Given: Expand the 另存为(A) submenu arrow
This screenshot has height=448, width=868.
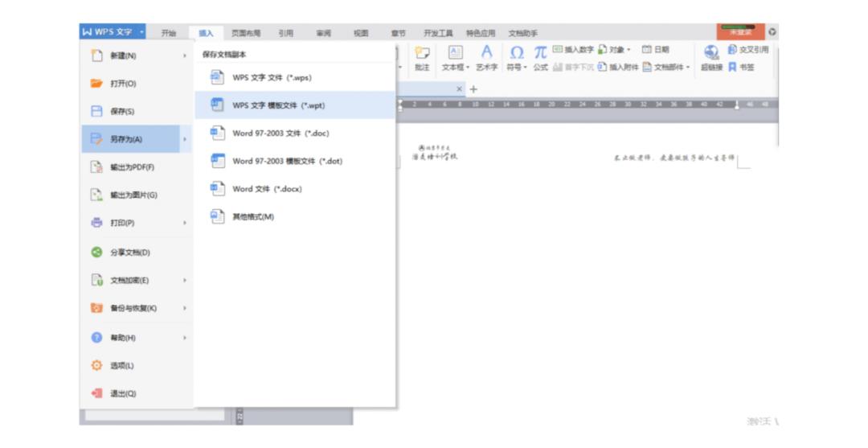Looking at the screenshot, I should [185, 139].
